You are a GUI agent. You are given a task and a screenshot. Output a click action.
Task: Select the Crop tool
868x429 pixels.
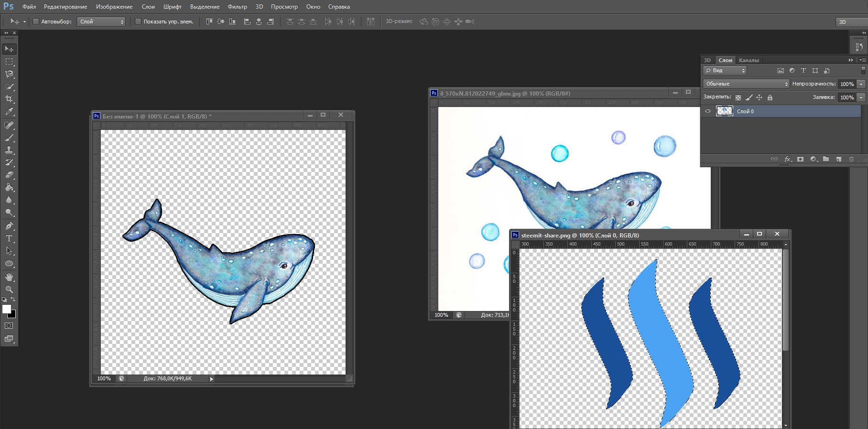9,99
